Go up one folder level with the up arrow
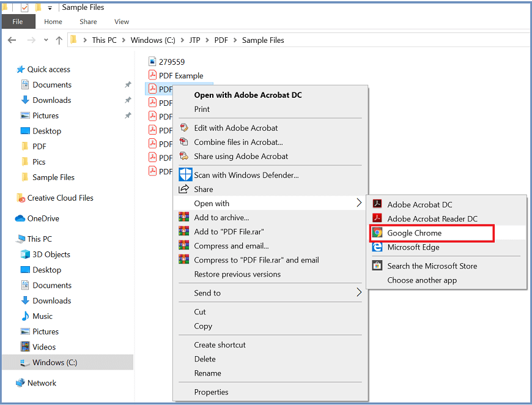 59,40
